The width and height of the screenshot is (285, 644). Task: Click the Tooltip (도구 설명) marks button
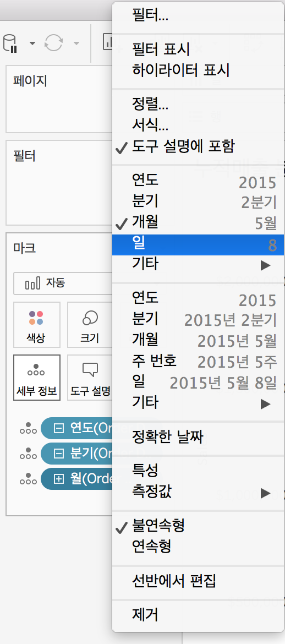tap(90, 378)
